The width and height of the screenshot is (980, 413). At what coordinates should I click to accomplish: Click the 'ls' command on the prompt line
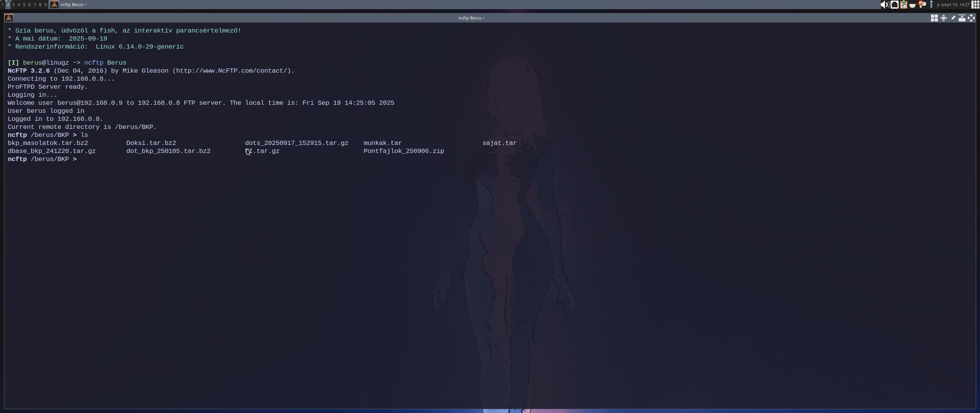pos(84,135)
